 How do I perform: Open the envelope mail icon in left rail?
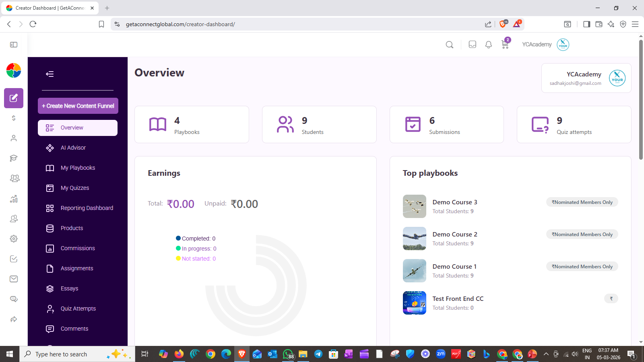pos(14,279)
